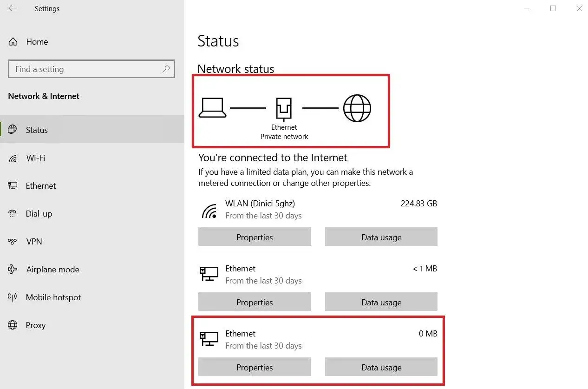Click the search magnifier icon
This screenshot has width=588, height=389.
[166, 69]
